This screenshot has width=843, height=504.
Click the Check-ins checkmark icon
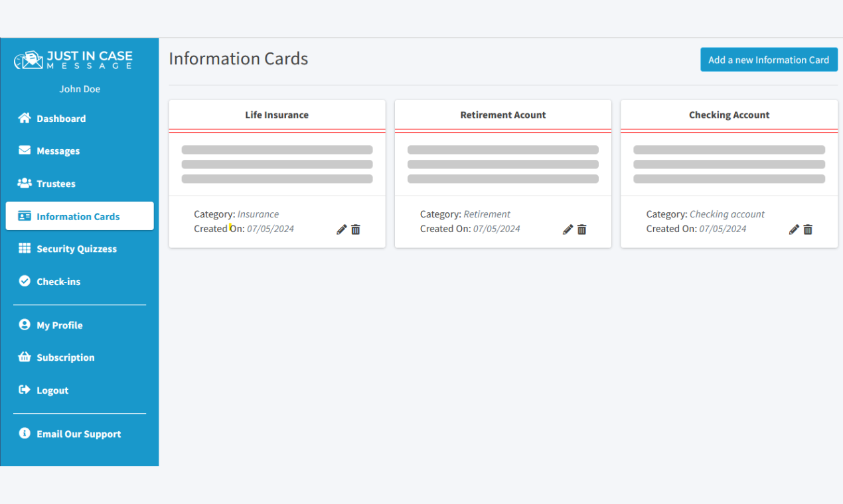point(25,281)
